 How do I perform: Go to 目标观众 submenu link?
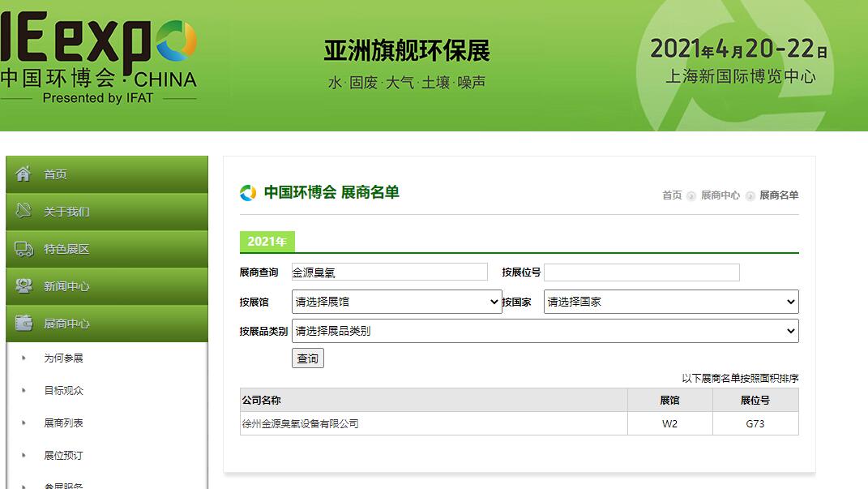[64, 390]
